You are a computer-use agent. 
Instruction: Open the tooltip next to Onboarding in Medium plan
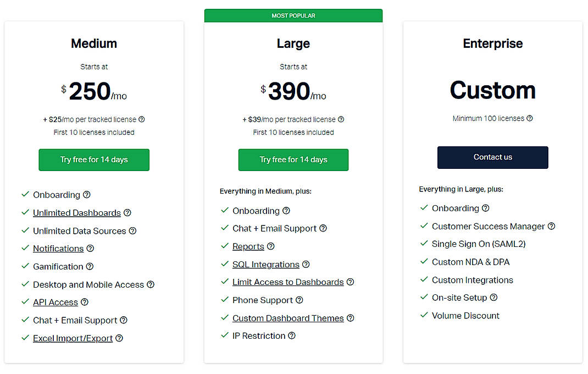87,195
